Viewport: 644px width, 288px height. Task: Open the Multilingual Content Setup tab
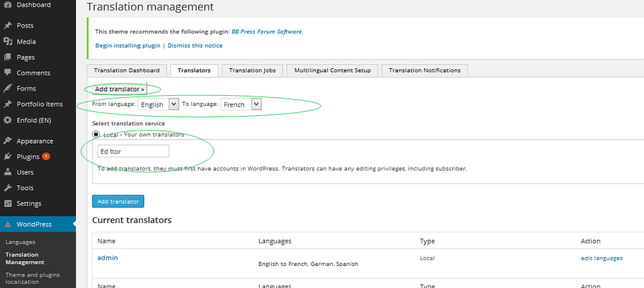[333, 70]
